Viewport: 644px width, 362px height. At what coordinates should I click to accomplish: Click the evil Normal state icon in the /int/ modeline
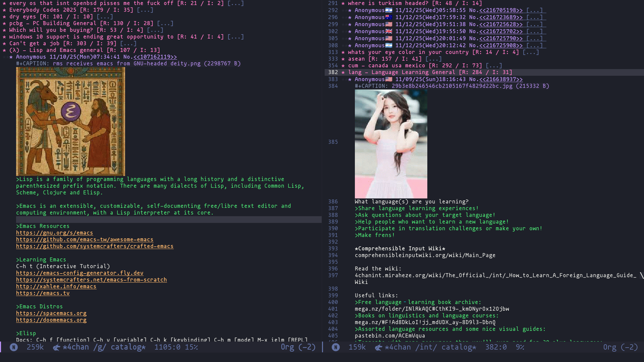pos(336,347)
